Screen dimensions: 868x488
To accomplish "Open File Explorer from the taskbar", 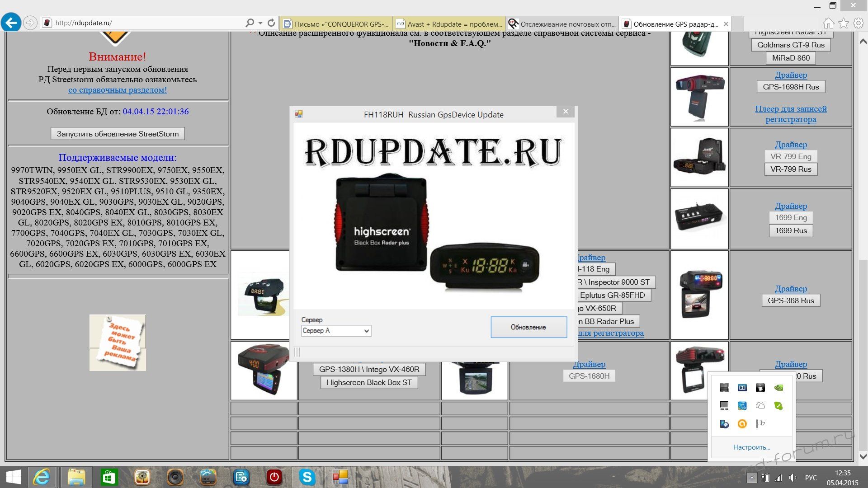I will point(76,478).
